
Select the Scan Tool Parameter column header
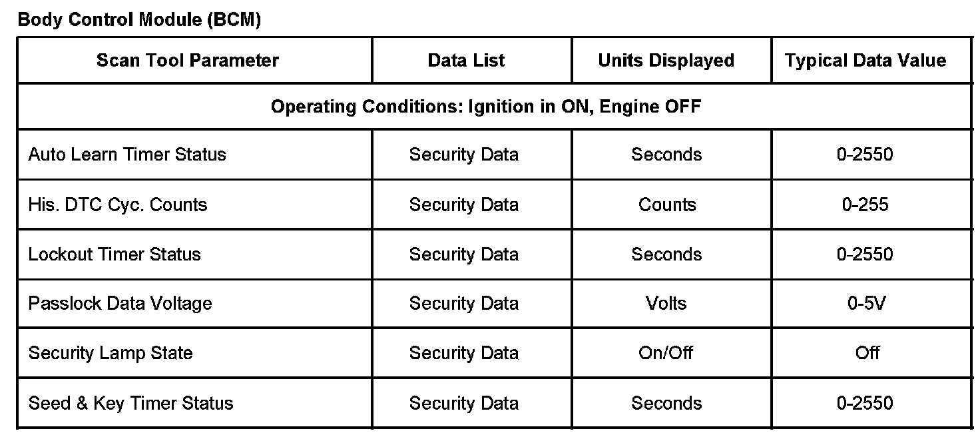click(188, 61)
